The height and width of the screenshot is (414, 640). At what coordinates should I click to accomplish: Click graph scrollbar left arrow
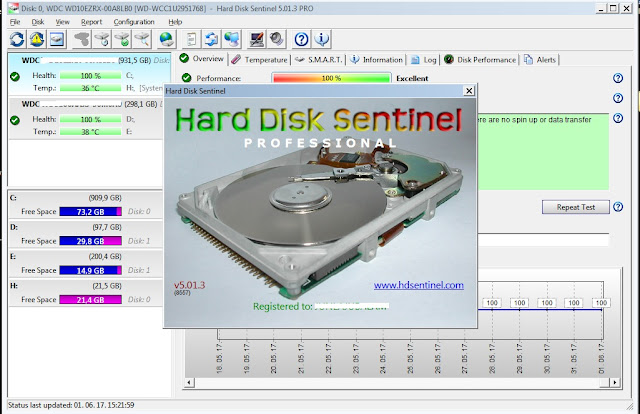pos(189,383)
